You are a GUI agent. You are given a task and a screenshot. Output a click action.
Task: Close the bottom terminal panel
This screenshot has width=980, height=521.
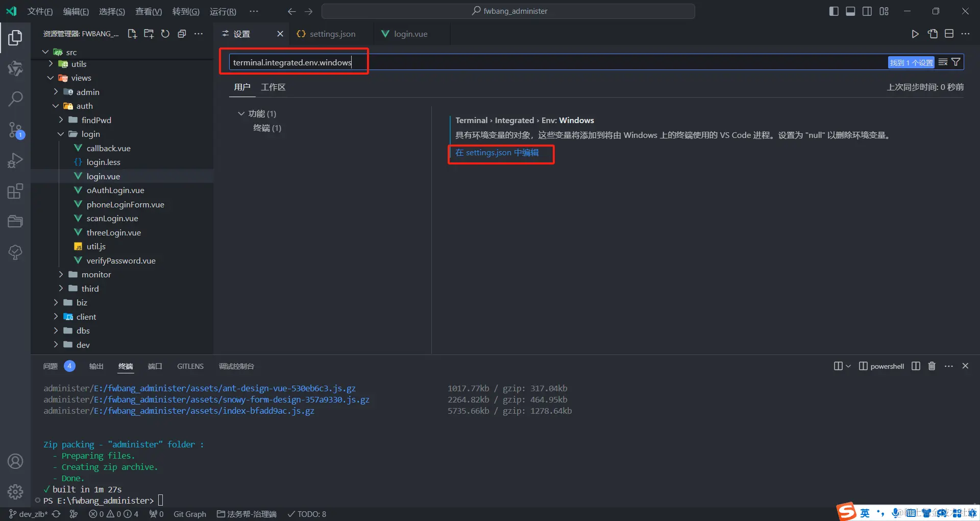point(965,366)
